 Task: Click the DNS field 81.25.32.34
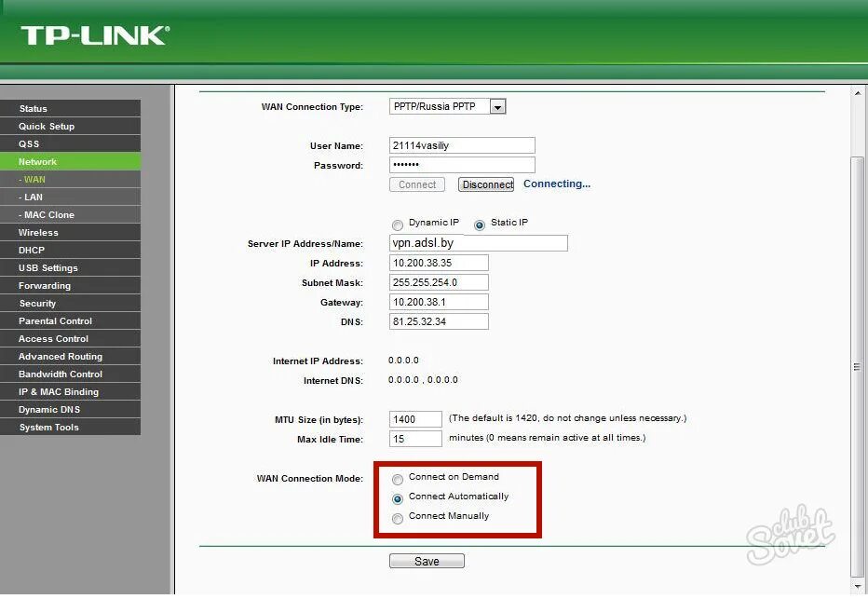pyautogui.click(x=439, y=321)
